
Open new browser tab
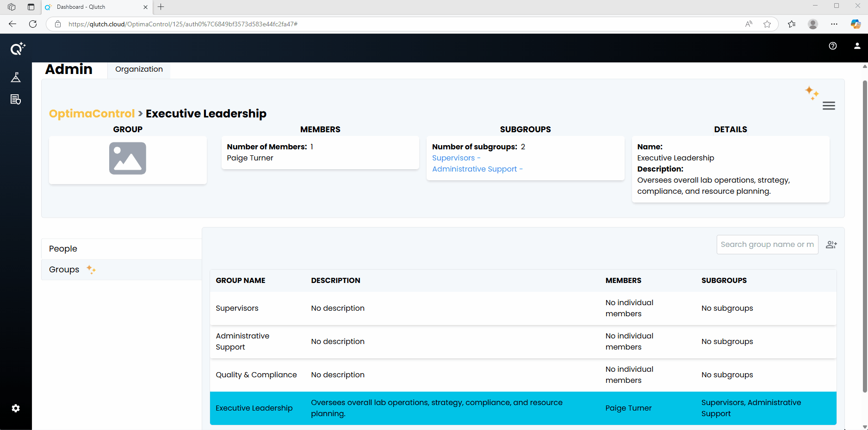point(161,7)
